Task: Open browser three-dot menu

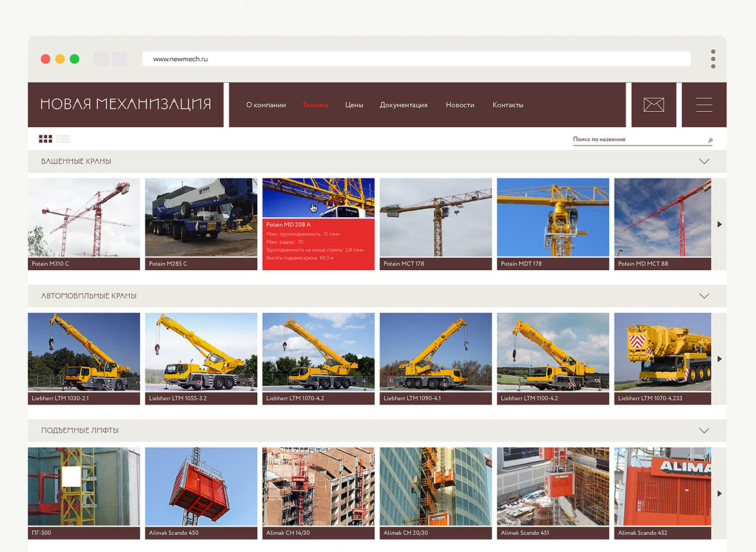Action: (713, 59)
